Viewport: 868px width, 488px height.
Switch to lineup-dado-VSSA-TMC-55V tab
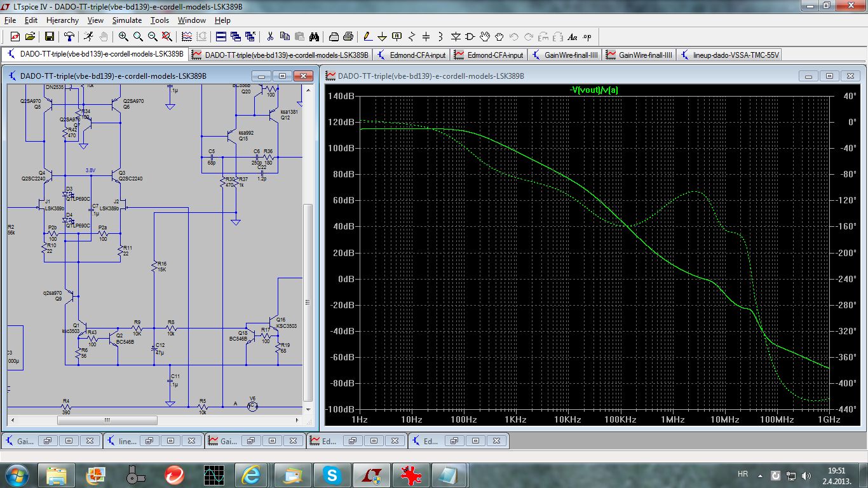(729, 55)
